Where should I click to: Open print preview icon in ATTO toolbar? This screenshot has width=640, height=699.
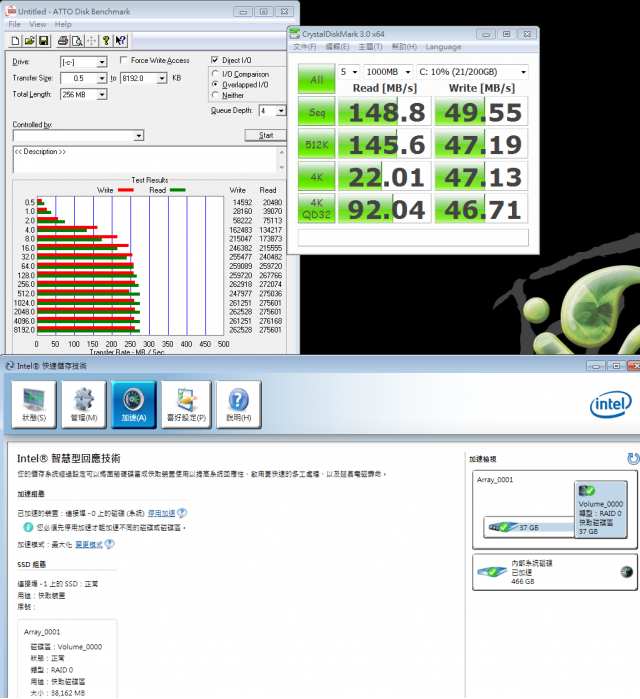pyautogui.click(x=77, y=41)
